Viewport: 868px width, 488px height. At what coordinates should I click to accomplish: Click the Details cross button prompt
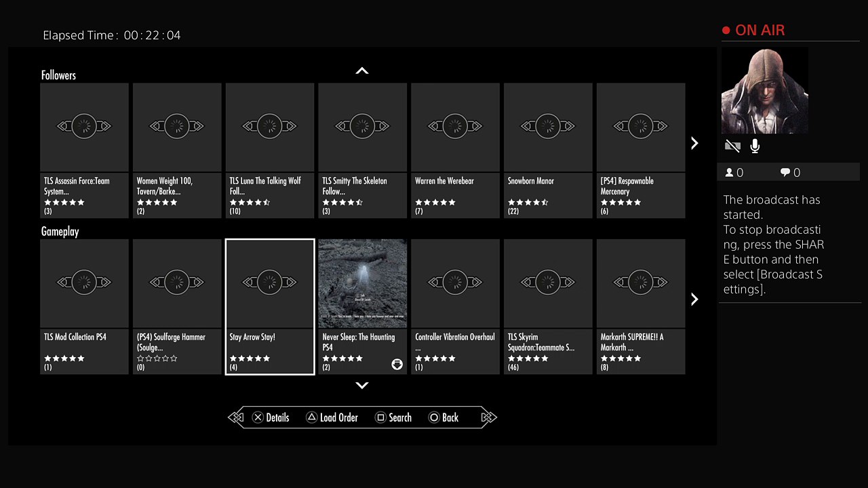point(271,418)
